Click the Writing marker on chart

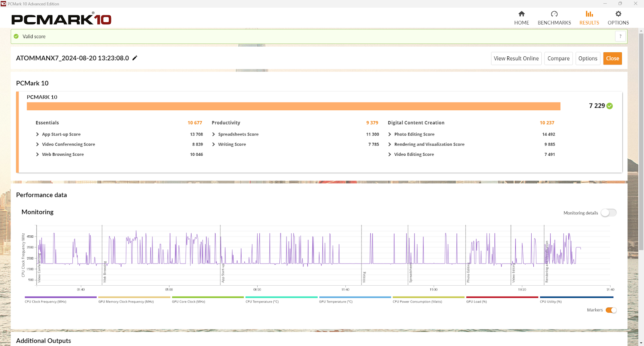(364, 277)
